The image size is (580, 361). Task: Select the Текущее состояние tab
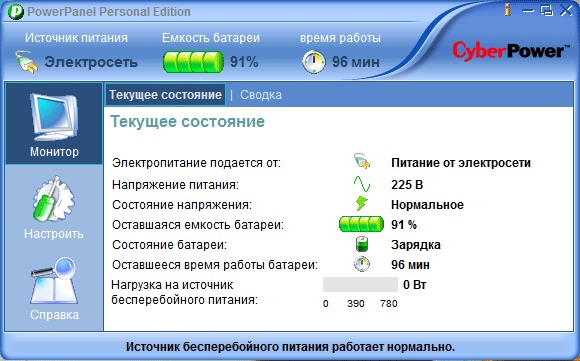(x=165, y=95)
